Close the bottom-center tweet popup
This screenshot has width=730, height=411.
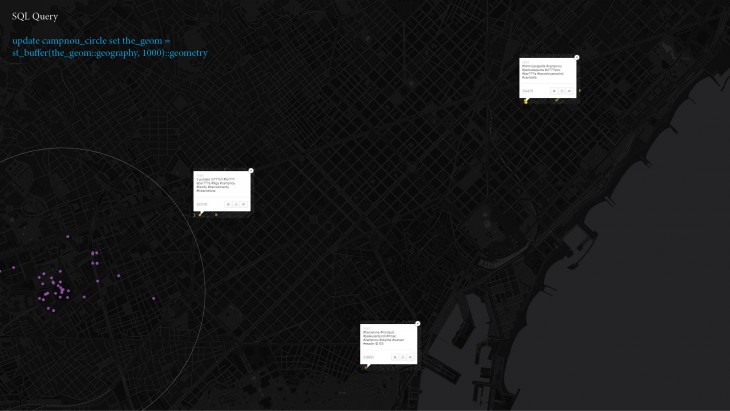pyautogui.click(x=418, y=324)
